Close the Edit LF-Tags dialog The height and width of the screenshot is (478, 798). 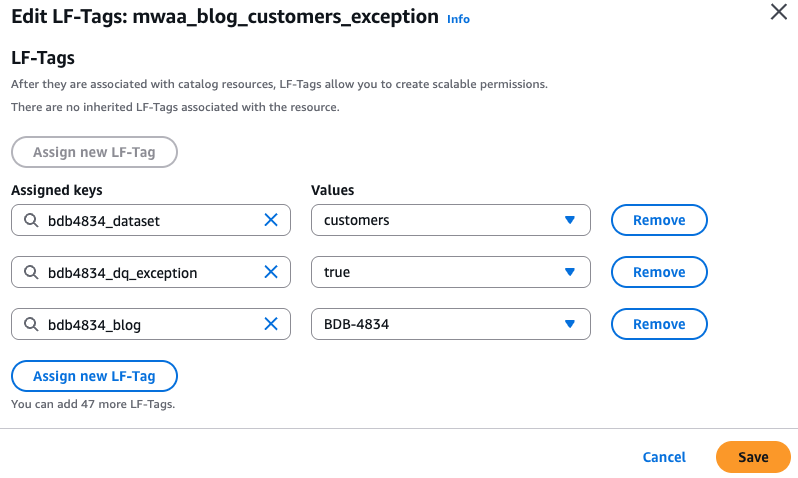778,13
